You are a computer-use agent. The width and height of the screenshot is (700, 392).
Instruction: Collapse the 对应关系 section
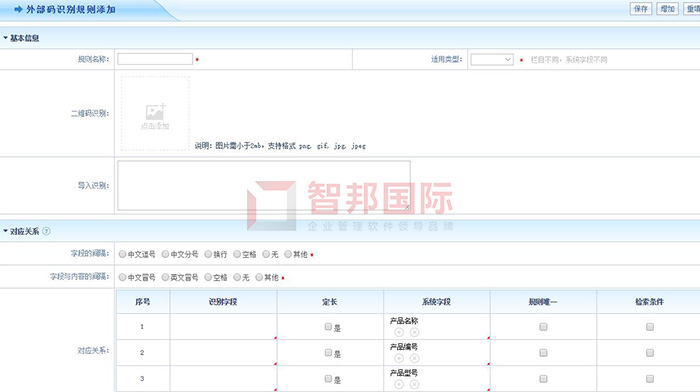pyautogui.click(x=5, y=231)
